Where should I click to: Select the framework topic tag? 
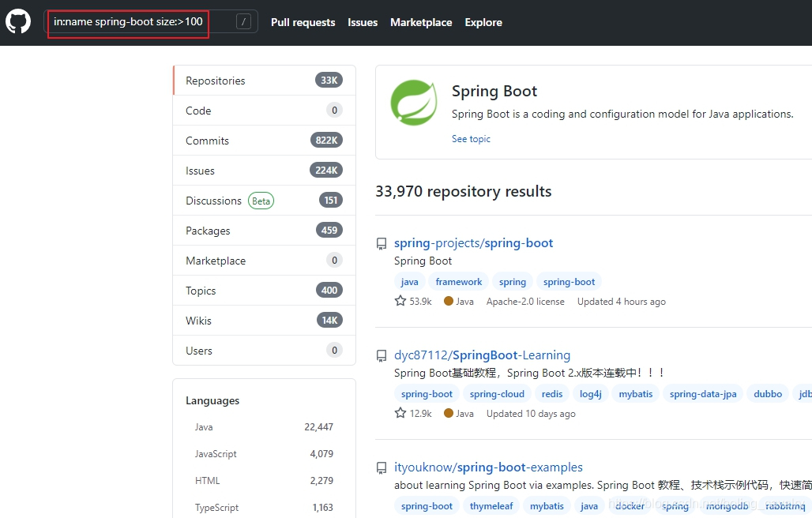tap(458, 281)
